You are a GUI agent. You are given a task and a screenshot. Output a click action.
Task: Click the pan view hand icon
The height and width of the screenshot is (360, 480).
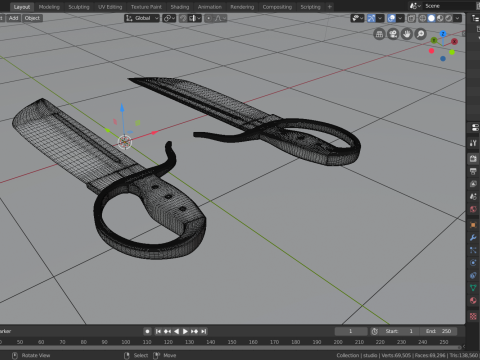[407, 34]
